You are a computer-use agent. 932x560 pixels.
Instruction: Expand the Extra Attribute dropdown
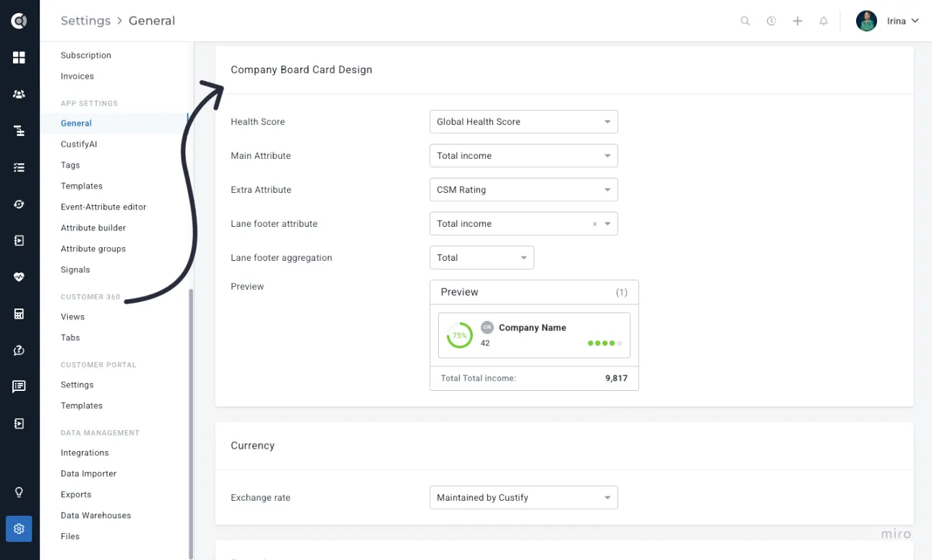tap(523, 190)
